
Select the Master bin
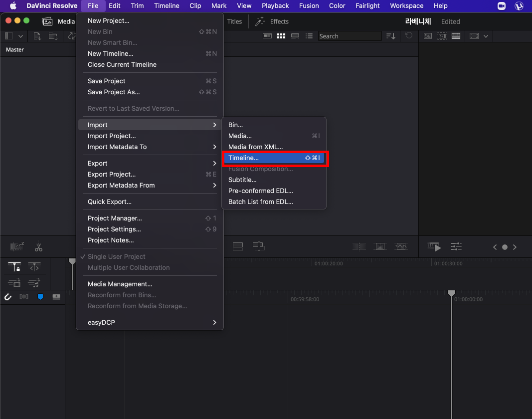pos(15,49)
